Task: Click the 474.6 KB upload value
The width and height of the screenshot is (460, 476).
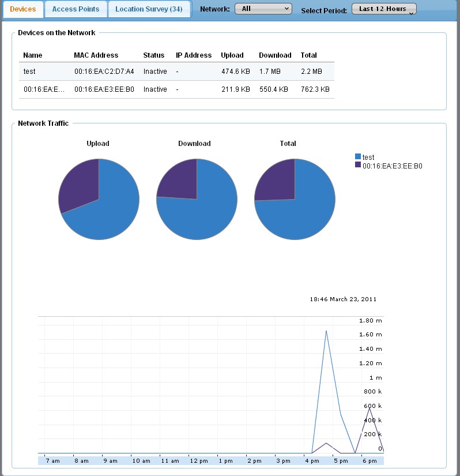Action: click(x=236, y=72)
